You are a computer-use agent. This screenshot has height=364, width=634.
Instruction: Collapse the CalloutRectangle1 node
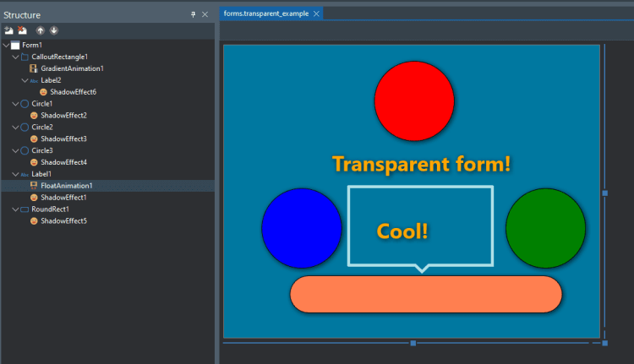pyautogui.click(x=15, y=57)
